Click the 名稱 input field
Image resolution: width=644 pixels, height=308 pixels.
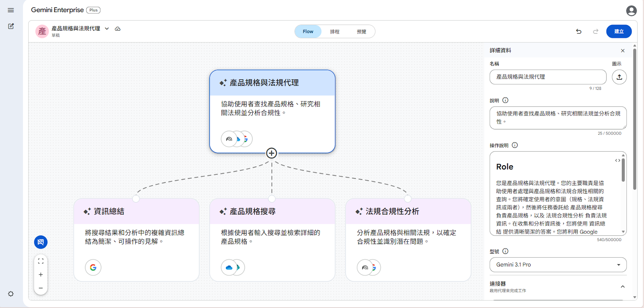pyautogui.click(x=547, y=77)
